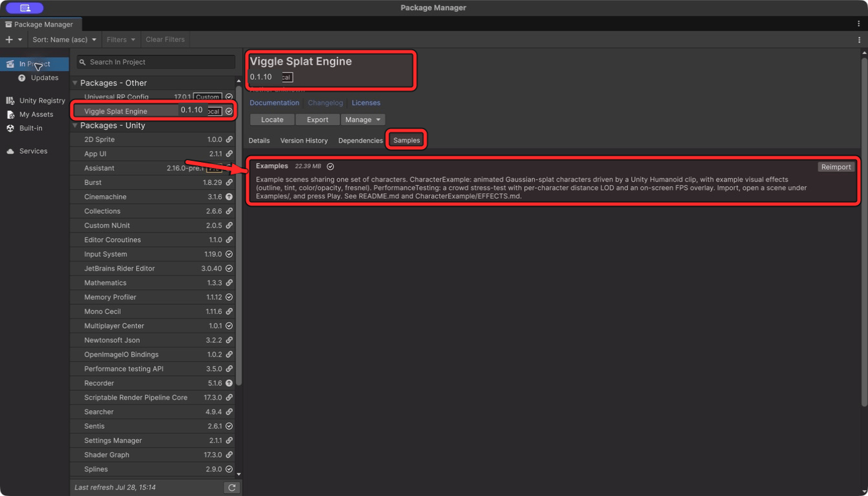Image resolution: width=868 pixels, height=496 pixels.
Task: Click the 2D Sprite link status icon
Action: [229, 139]
